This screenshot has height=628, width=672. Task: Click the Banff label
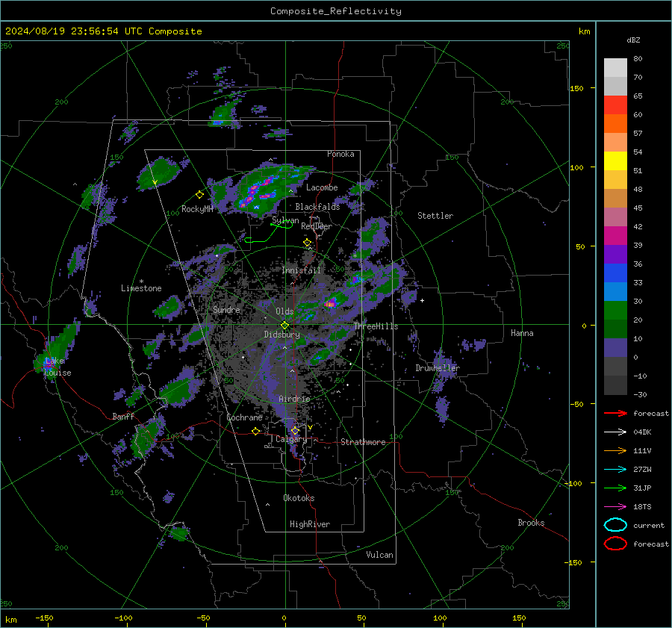[123, 416]
